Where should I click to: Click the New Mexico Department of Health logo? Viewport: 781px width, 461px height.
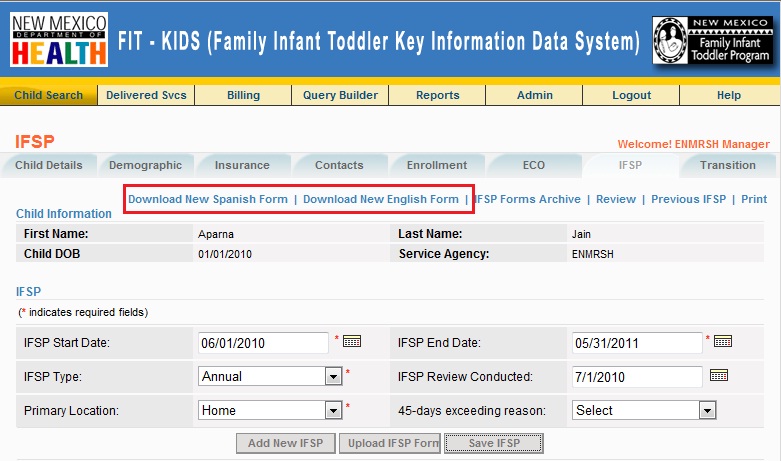[59, 39]
